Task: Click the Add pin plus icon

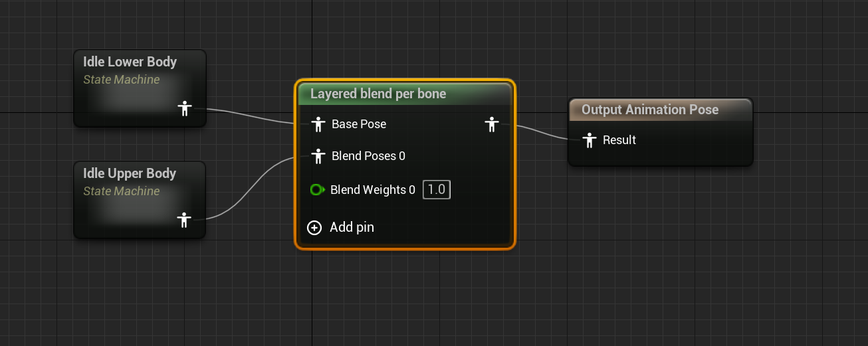Action: click(314, 228)
